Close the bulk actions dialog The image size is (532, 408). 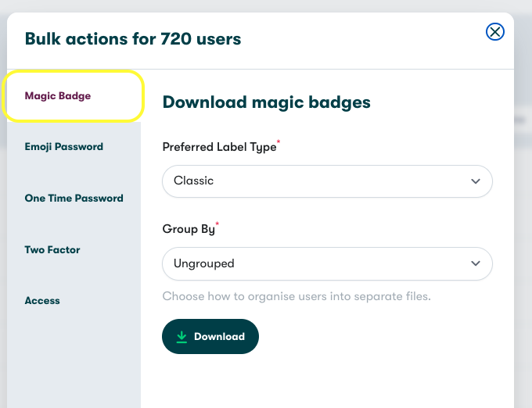click(x=494, y=31)
